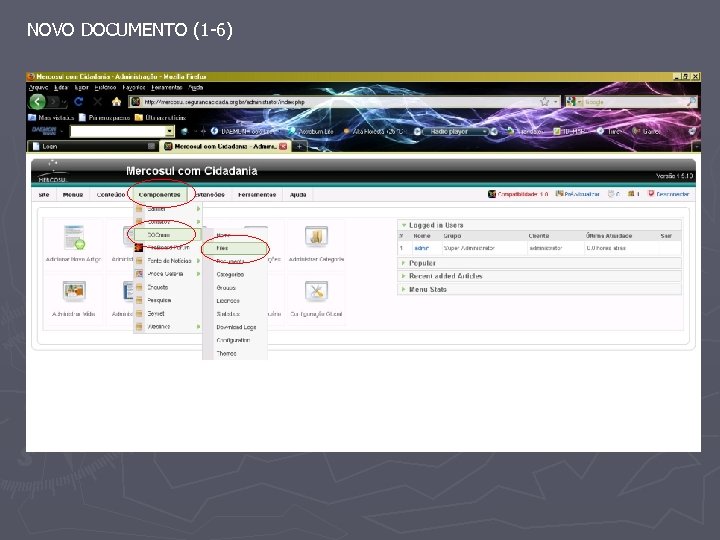
Task: Click the FireBoard Forum menu icon
Action: click(x=139, y=248)
